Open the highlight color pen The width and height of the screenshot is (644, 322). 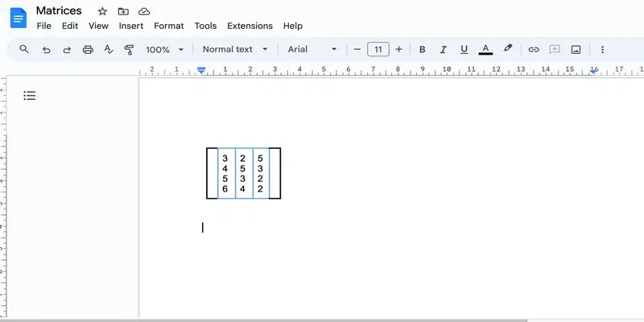coord(508,48)
